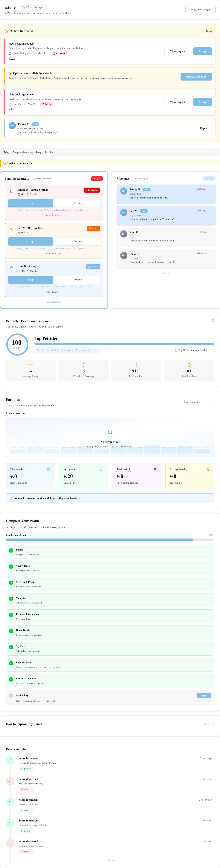Click the green check next to Your Story

coord(11,599)
